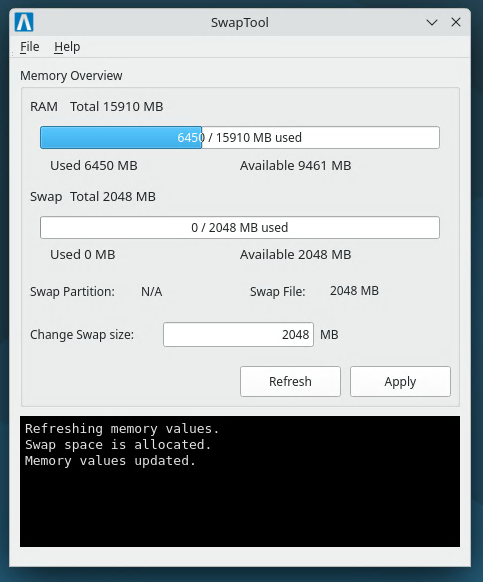Click the 'Used 0 MB' label
Image resolution: width=483 pixels, height=582 pixels.
83,254
